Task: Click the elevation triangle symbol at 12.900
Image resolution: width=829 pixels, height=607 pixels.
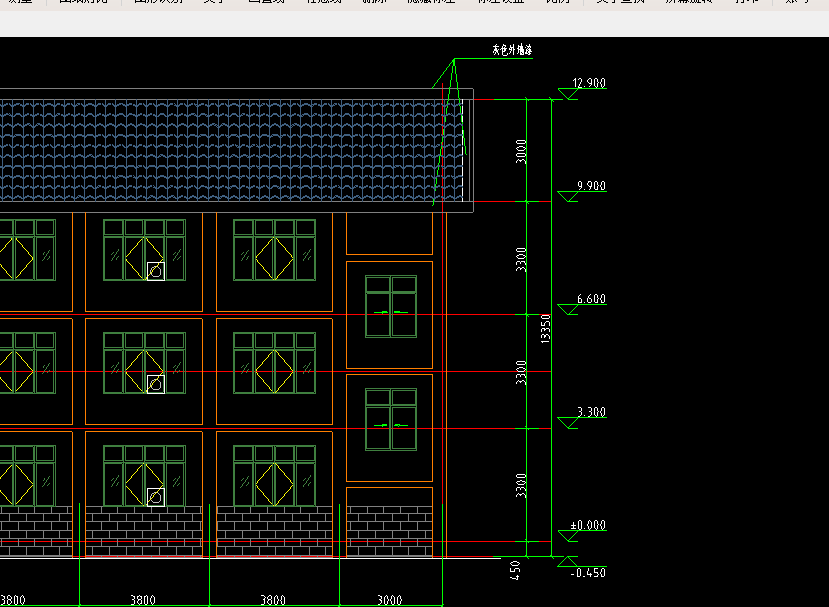Action: (x=568, y=94)
